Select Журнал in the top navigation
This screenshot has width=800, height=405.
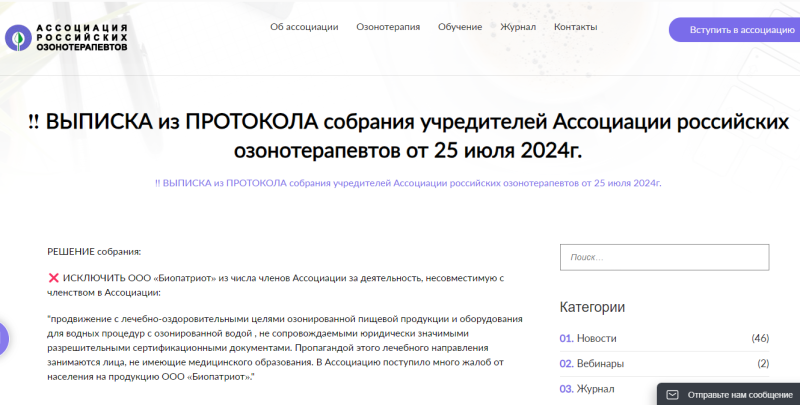518,27
